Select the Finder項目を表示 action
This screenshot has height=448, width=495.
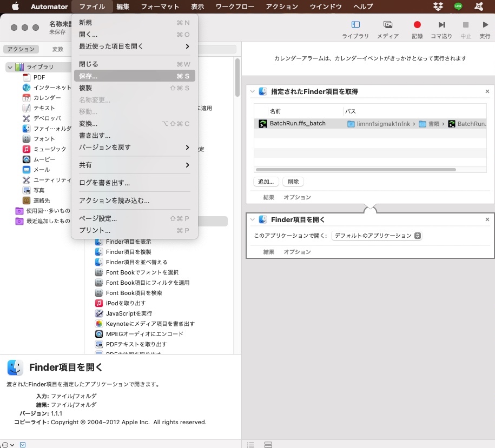(x=123, y=242)
